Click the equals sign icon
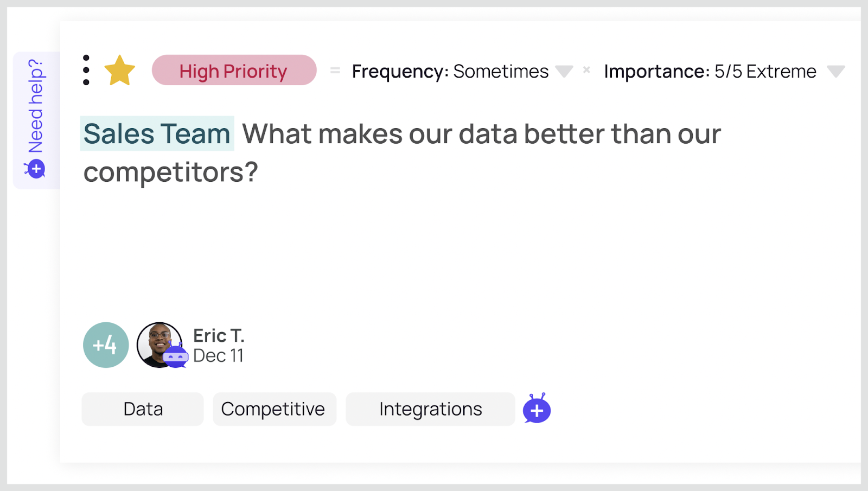Viewport: 868px width, 491px height. [x=335, y=70]
